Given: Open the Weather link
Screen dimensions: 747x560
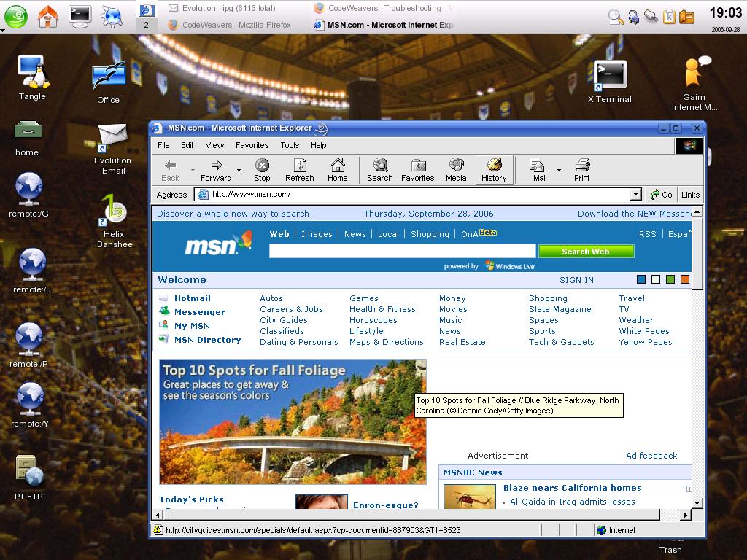Looking at the screenshot, I should point(636,320).
